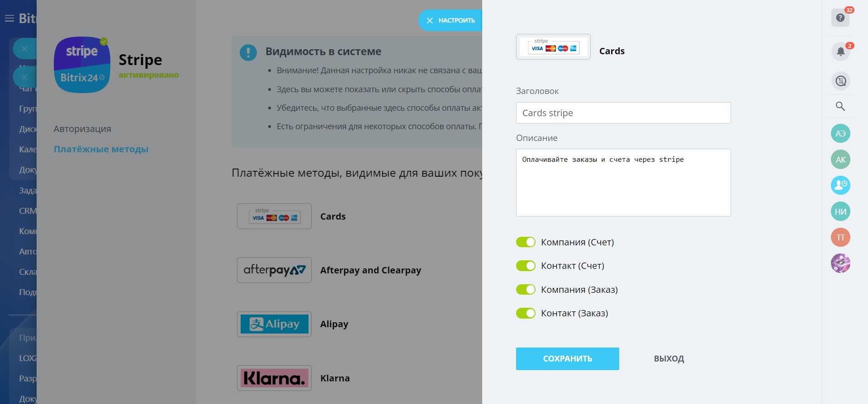Screen dimensions: 868x404
Task: Click the Сохранить button
Action: 567,359
